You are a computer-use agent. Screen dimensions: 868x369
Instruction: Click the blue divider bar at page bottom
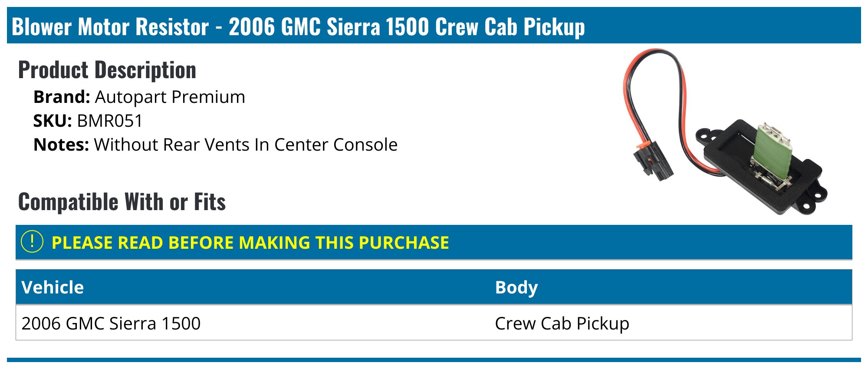click(434, 360)
